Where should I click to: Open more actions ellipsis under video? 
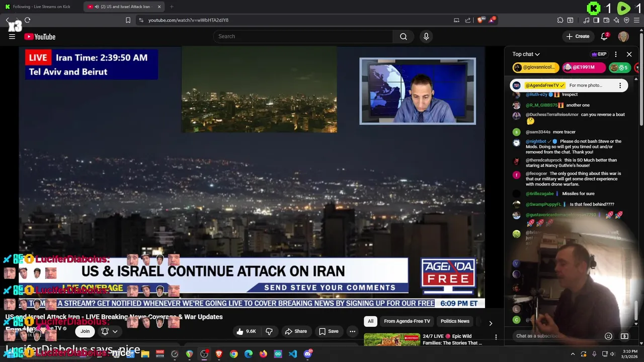pyautogui.click(x=352, y=331)
